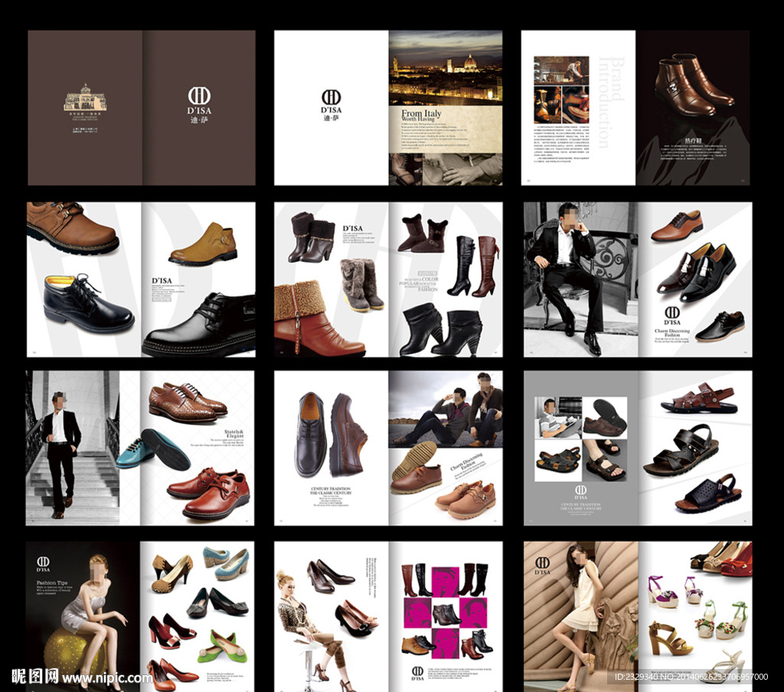Click the D'ISA logo on beige striped wall page
The height and width of the screenshot is (692, 784).
coord(543,566)
